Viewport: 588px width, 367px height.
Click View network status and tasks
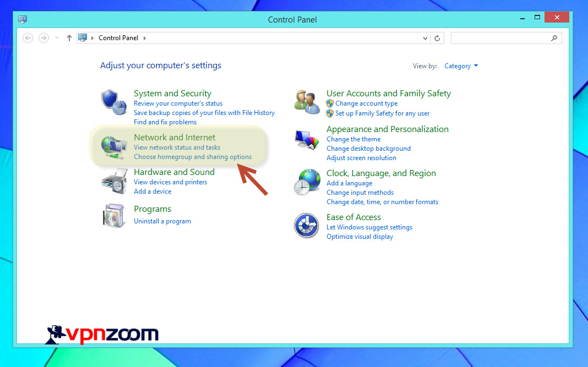point(177,147)
